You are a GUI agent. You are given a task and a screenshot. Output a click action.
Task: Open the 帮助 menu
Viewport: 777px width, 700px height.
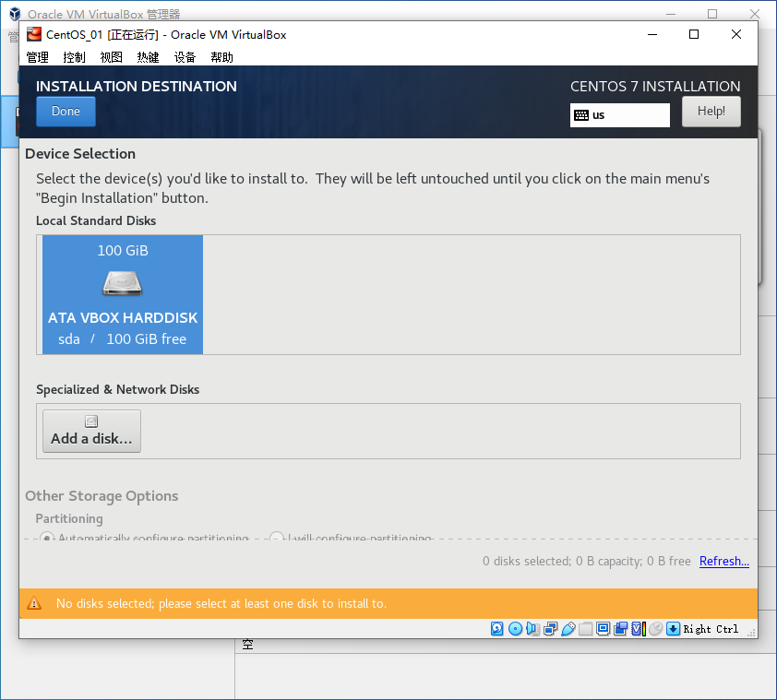pyautogui.click(x=221, y=57)
